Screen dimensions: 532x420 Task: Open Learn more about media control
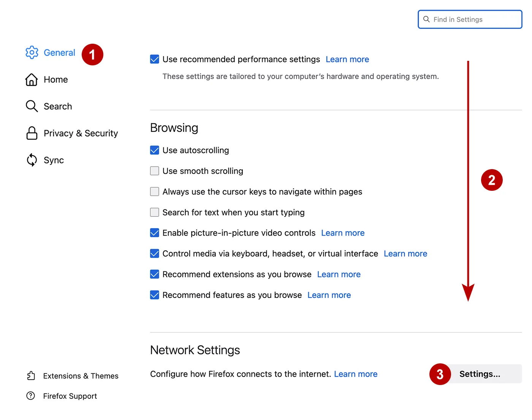click(x=405, y=254)
